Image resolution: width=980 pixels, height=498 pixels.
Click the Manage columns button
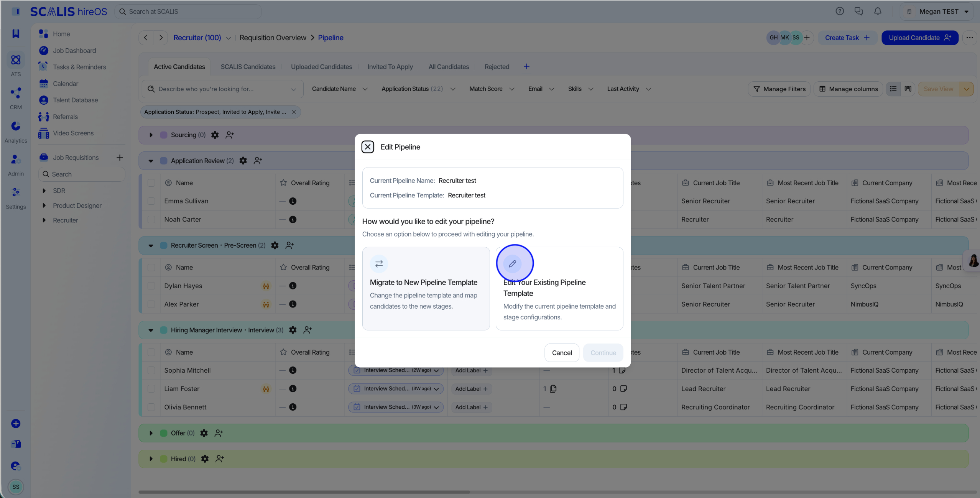pos(848,89)
